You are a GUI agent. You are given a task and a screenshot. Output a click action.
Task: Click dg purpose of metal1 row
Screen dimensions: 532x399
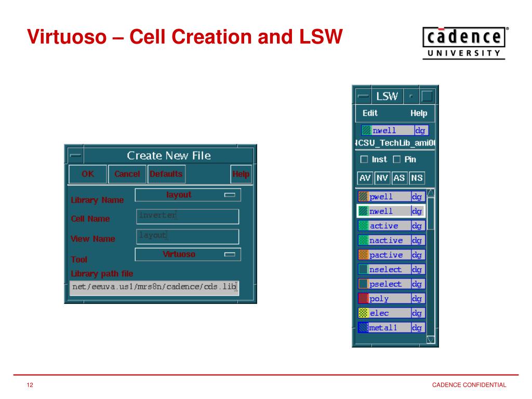pyautogui.click(x=417, y=328)
